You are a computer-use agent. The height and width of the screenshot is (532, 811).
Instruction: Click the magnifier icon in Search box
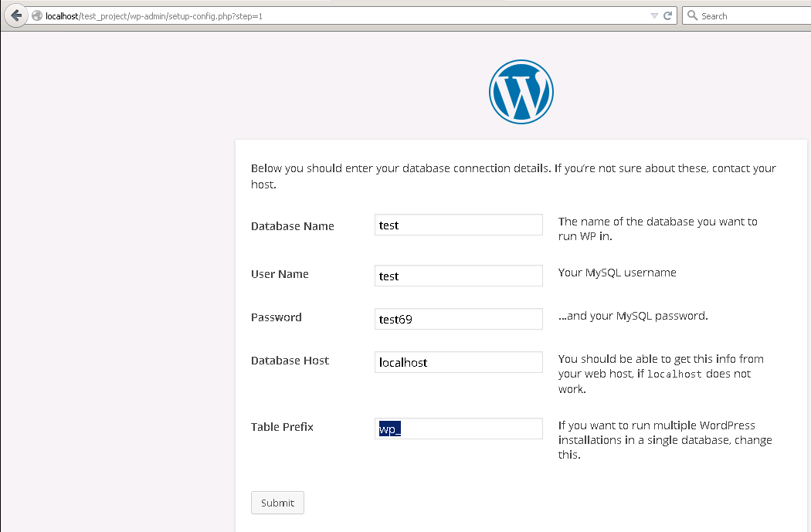692,15
